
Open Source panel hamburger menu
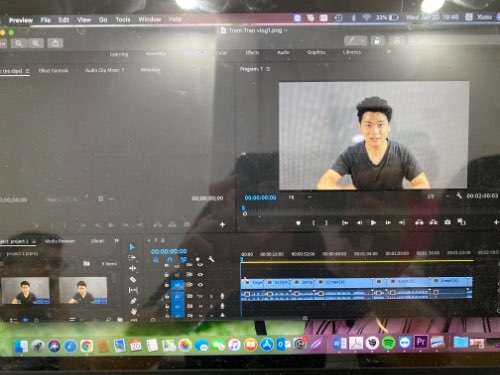[27, 71]
